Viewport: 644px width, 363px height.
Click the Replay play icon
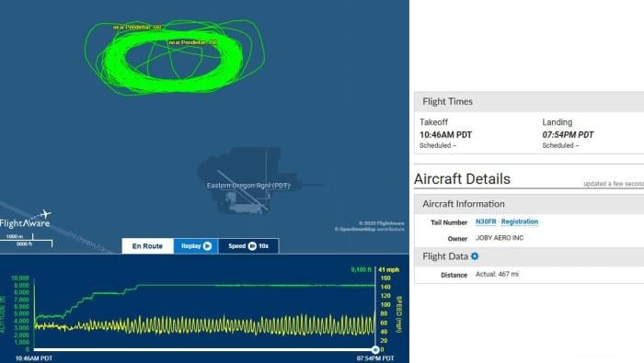coord(207,246)
